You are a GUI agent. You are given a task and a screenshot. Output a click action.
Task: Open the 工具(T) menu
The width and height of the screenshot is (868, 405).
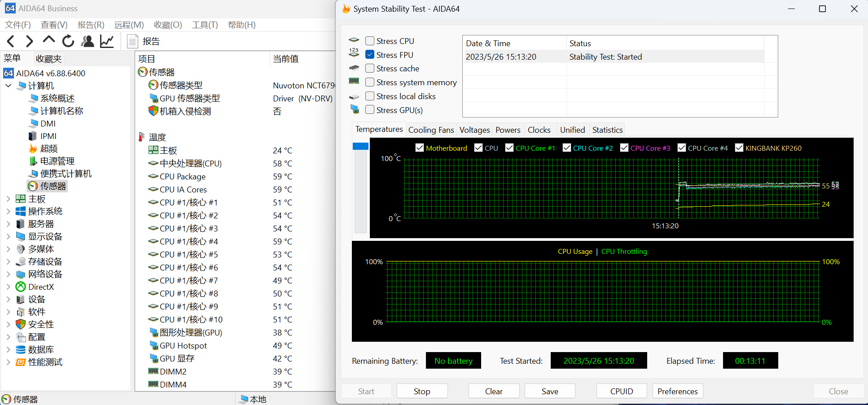tap(205, 25)
